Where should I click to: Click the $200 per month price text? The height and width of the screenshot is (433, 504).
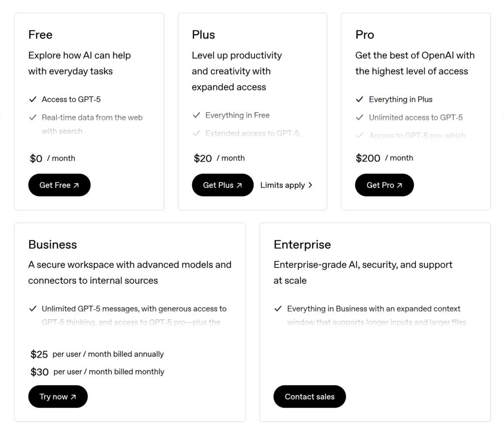(x=368, y=158)
